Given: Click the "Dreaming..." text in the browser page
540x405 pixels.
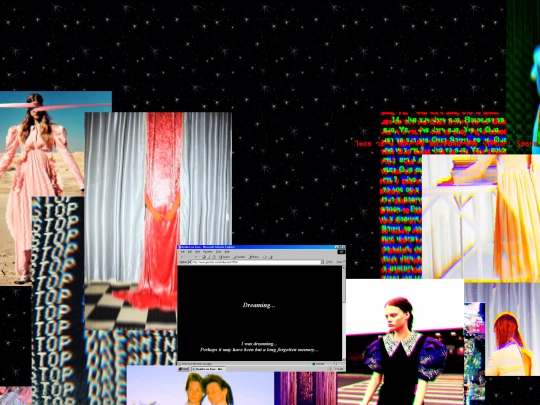Looking at the screenshot, I should click(x=259, y=305).
